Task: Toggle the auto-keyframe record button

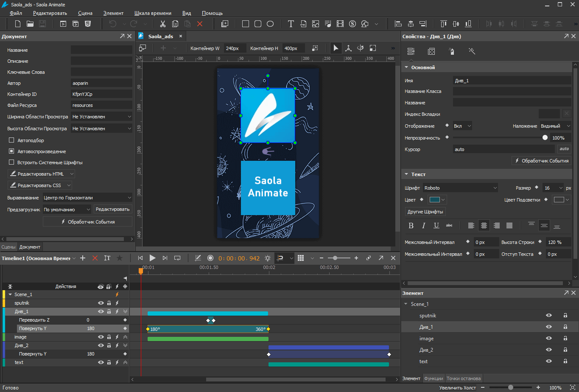Action: coord(210,258)
